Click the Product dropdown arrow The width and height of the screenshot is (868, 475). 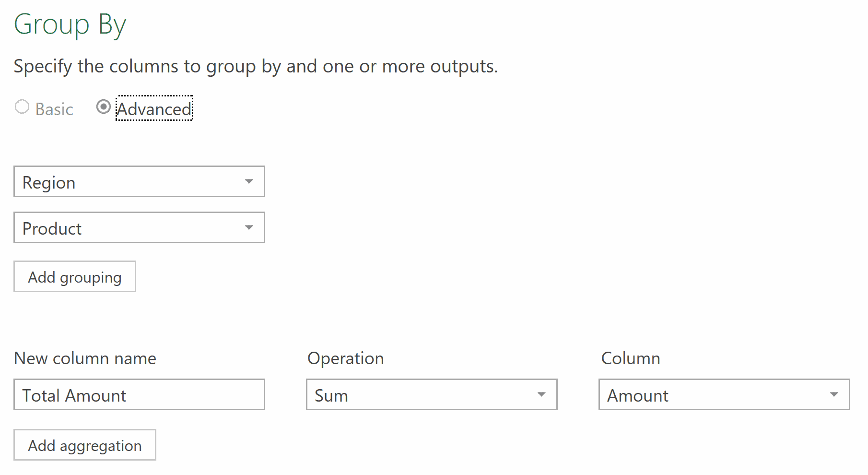click(249, 227)
